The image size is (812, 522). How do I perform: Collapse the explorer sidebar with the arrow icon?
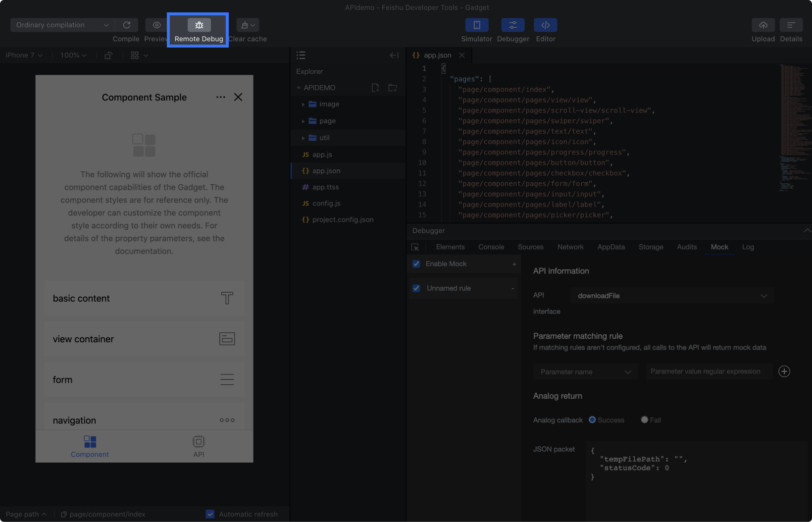coord(394,55)
